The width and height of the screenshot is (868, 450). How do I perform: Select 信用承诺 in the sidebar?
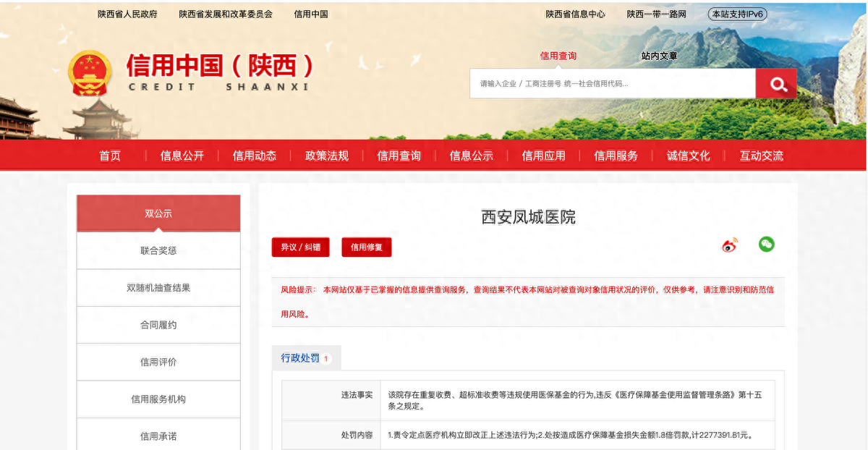(x=158, y=436)
